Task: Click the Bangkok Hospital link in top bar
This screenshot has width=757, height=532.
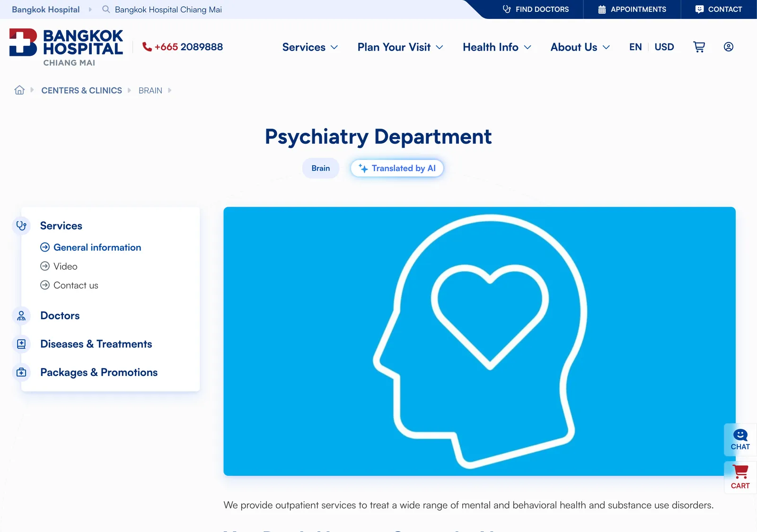Action: click(x=46, y=9)
